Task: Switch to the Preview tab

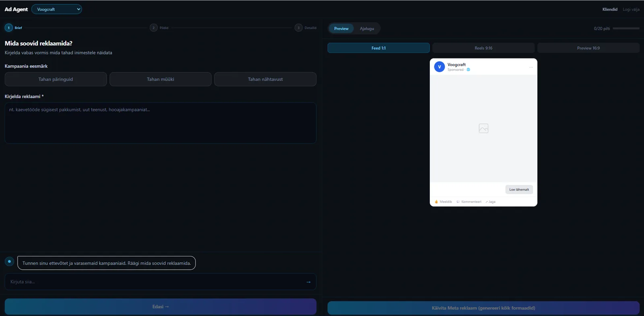Action: point(341,29)
